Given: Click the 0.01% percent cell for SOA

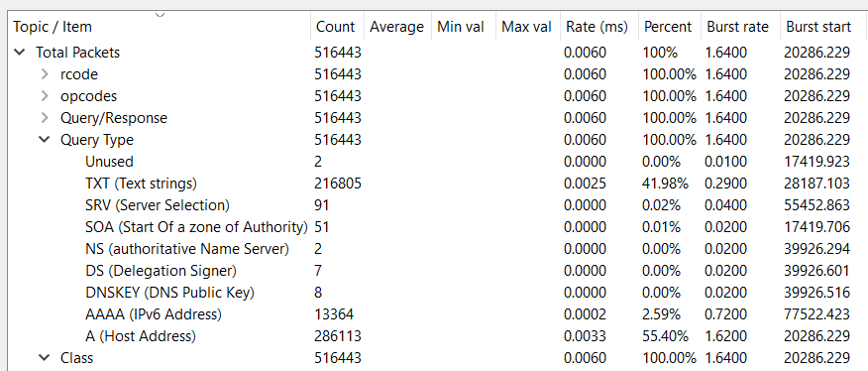Looking at the screenshot, I should click(x=661, y=227).
